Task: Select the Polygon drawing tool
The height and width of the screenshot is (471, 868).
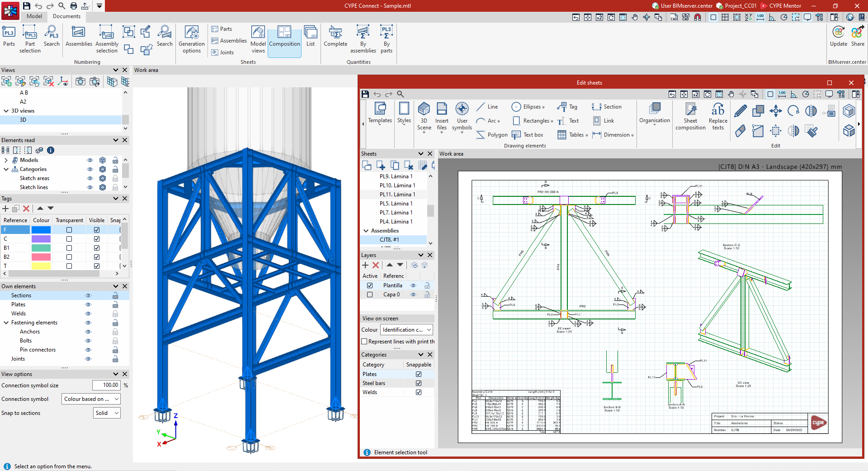Action: (x=492, y=135)
